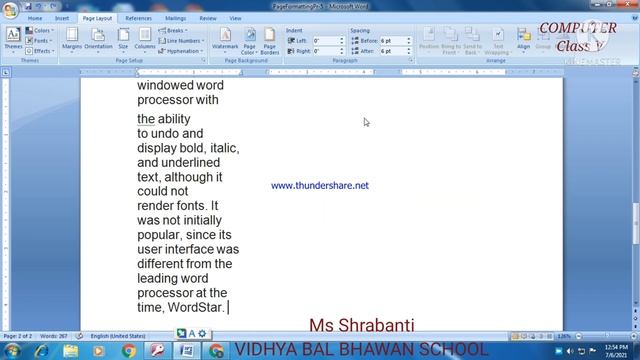Click the Spacing Before spinner arrows
Image resolution: width=640 pixels, height=360 pixels.
pyautogui.click(x=409, y=41)
